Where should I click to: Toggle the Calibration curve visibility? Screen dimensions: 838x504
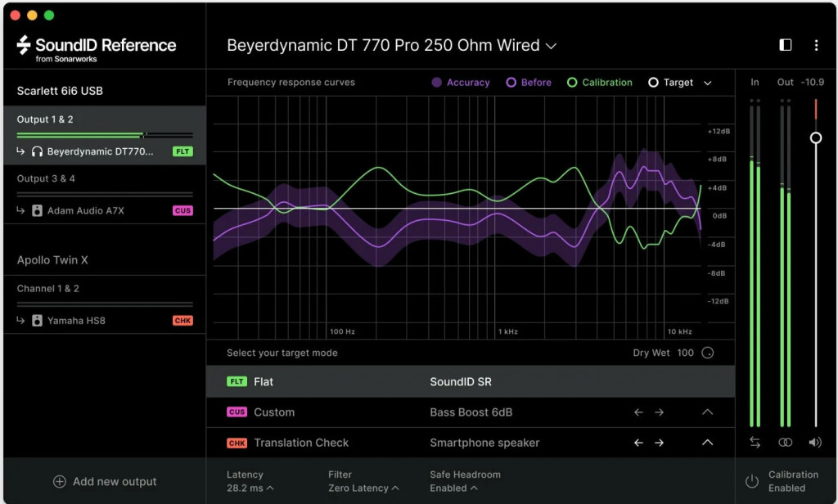600,83
